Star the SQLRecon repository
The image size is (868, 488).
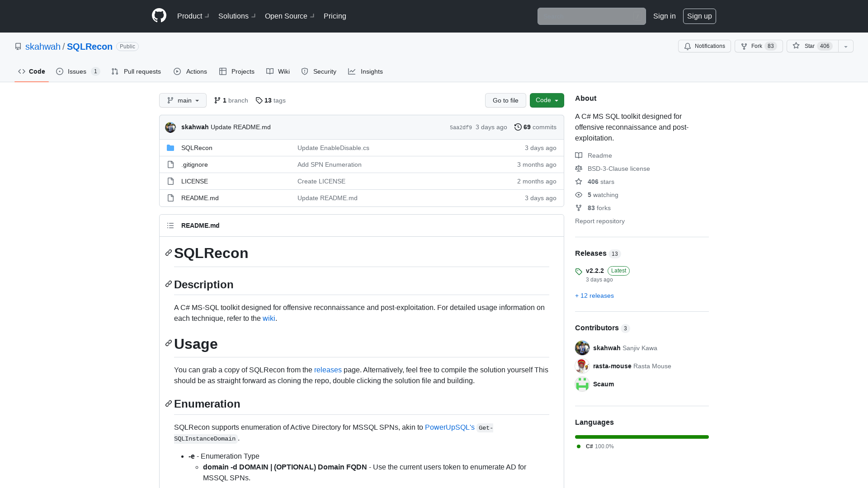(x=812, y=46)
